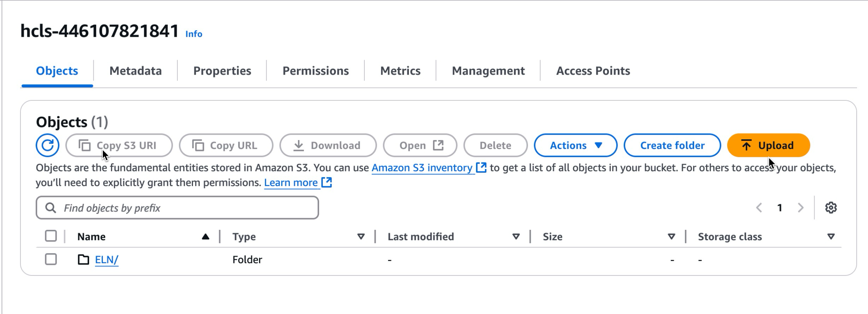
Task: Click the refresh objects icon button
Action: point(47,145)
